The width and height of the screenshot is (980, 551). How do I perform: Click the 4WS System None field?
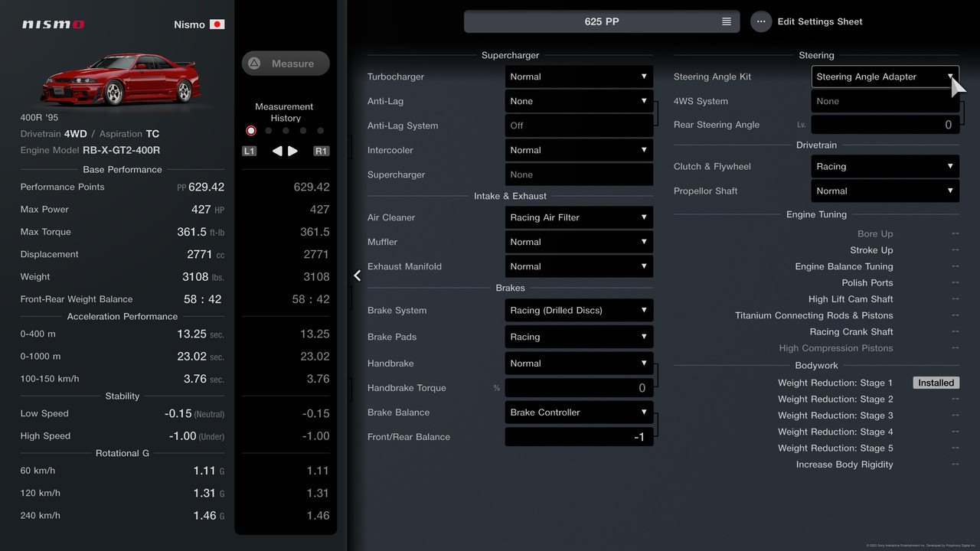pos(885,101)
